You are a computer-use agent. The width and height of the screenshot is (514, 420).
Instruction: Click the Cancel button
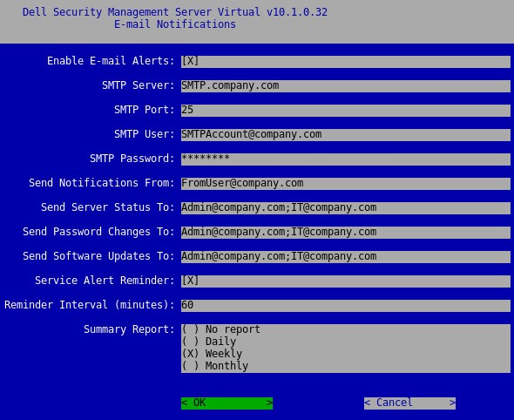coord(409,403)
